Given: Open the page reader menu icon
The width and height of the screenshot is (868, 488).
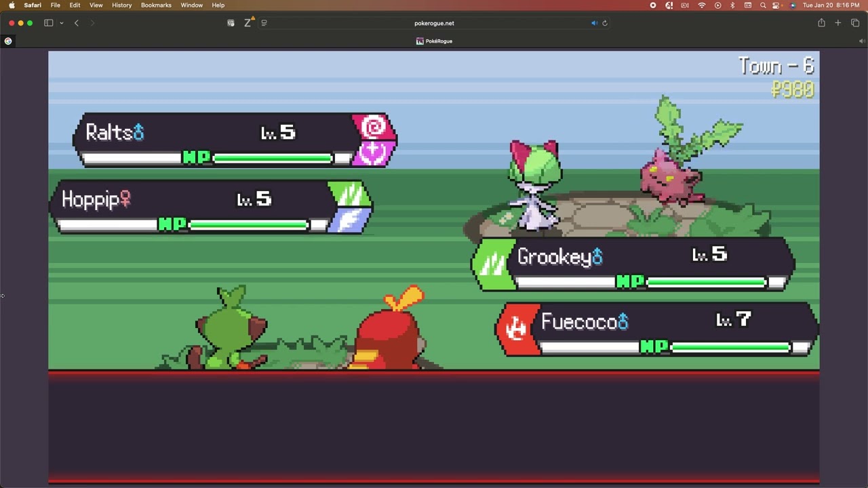Looking at the screenshot, I should coord(264,23).
